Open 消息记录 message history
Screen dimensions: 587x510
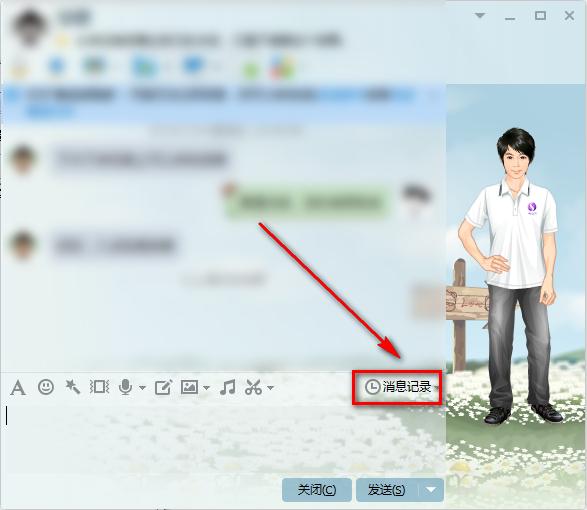coord(398,387)
